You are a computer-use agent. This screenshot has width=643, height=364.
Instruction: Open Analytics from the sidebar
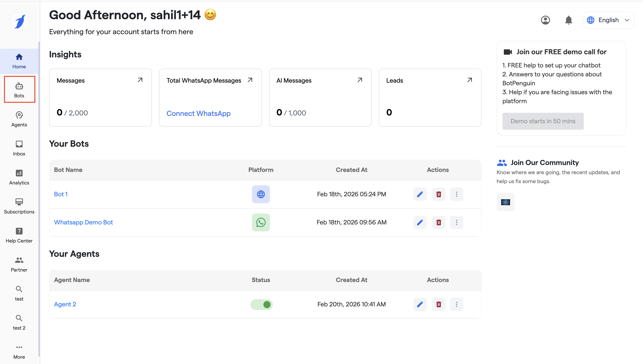19,177
